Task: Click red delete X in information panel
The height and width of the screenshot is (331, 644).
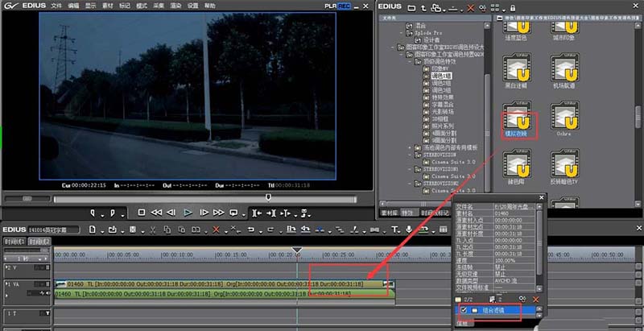Action: (535, 299)
